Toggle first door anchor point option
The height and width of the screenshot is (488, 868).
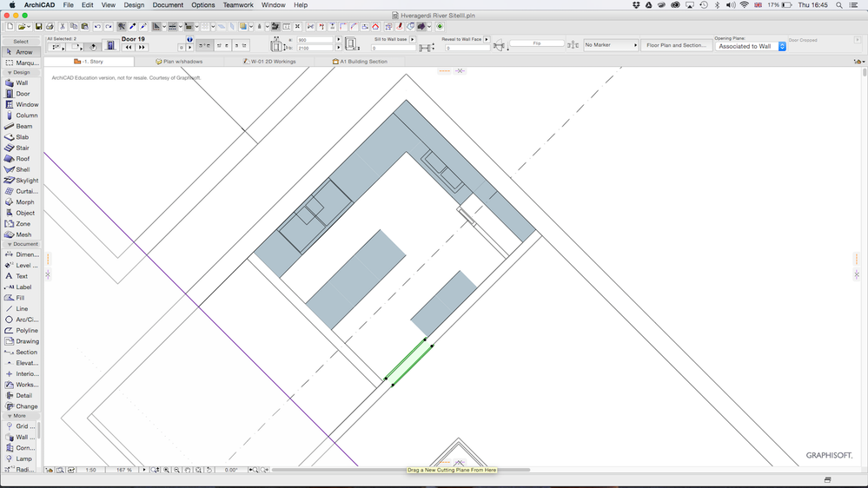click(204, 45)
